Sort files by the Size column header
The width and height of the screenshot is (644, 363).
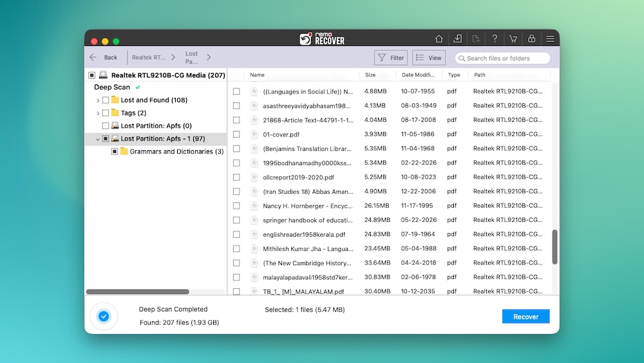370,75
